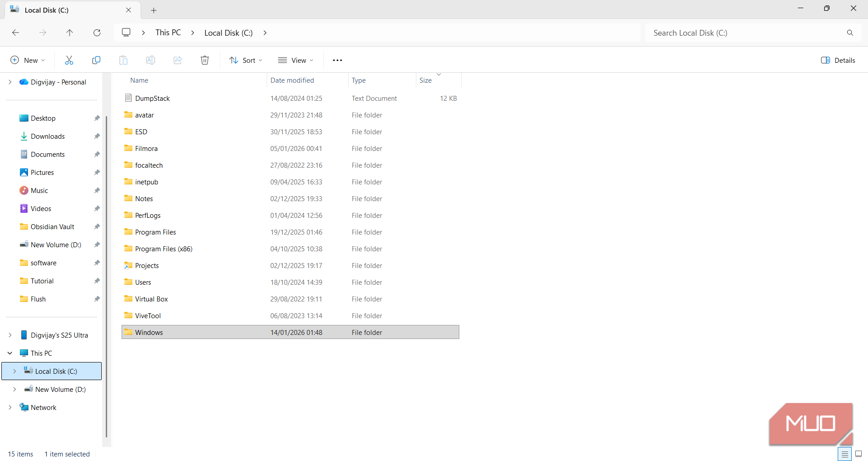Open the View dropdown menu
This screenshot has height=461, width=868.
click(296, 60)
